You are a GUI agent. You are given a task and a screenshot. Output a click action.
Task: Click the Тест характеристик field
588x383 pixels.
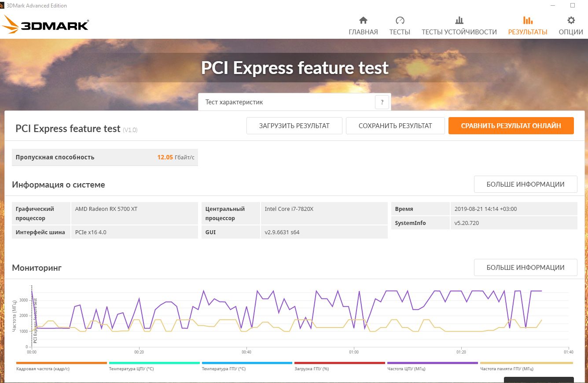[294, 102]
